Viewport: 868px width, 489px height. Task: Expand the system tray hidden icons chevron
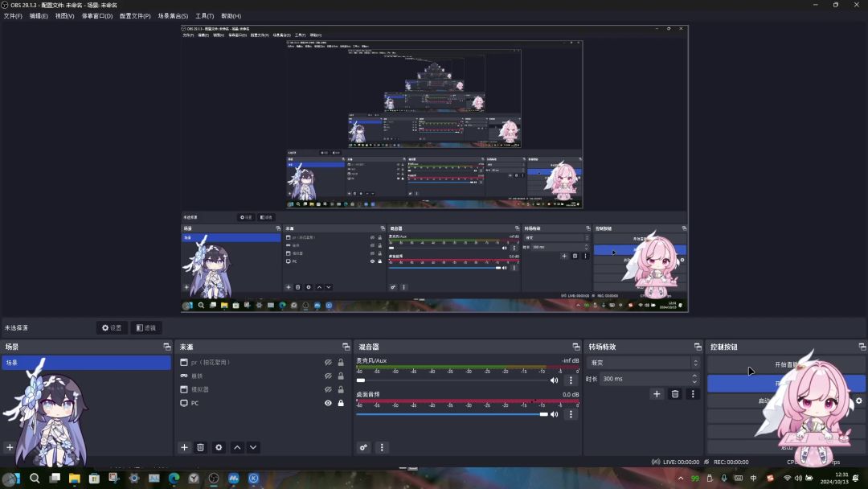(681, 479)
